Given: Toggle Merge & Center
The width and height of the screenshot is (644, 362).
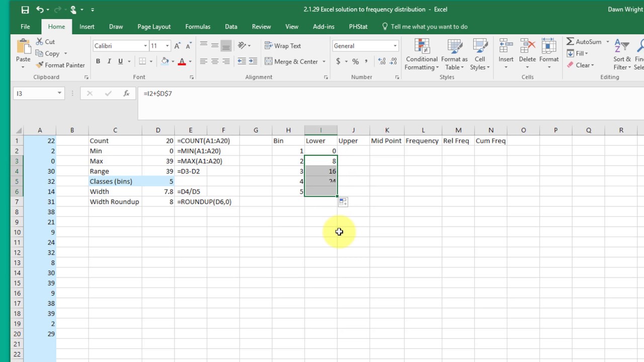Looking at the screenshot, I should tap(291, 61).
